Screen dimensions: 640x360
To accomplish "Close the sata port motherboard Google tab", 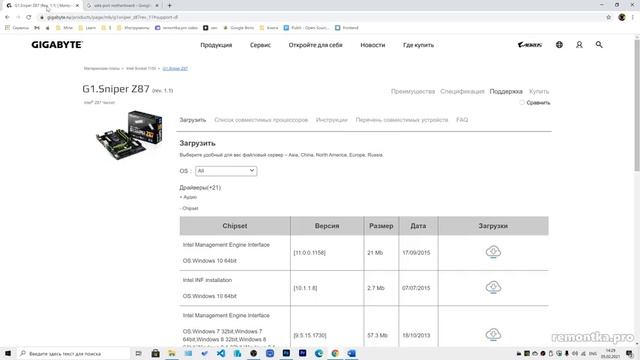I will [157, 6].
